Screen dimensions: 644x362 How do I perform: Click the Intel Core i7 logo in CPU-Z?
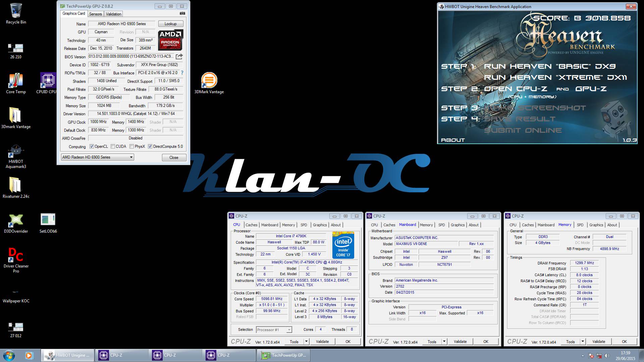pyautogui.click(x=343, y=245)
